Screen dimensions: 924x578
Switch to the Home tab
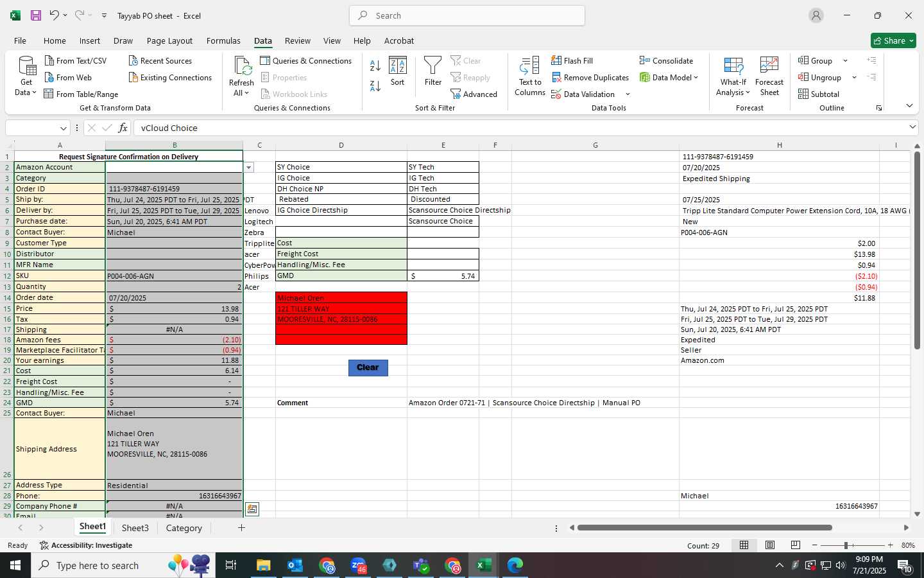(x=55, y=40)
